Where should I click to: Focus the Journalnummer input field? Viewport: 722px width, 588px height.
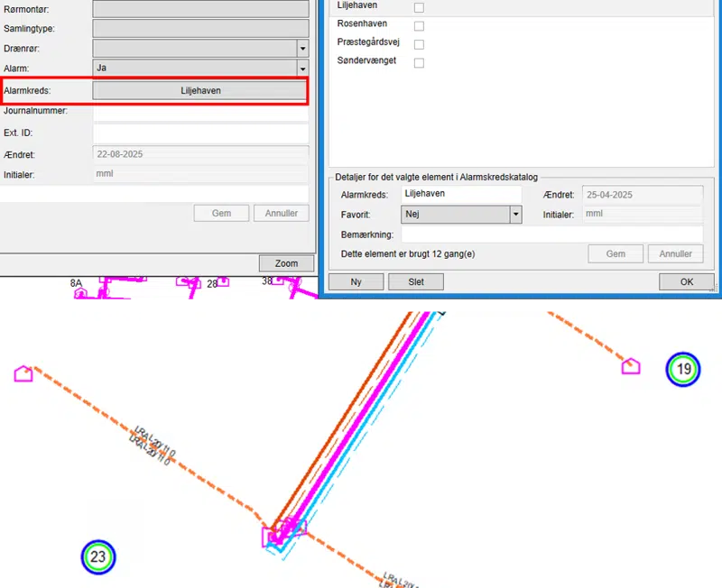click(x=200, y=112)
